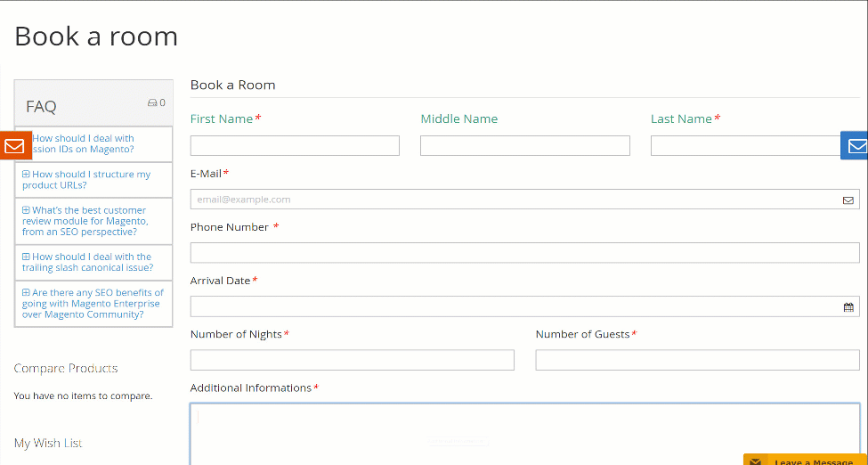The width and height of the screenshot is (868, 465).
Task: Select the Number of Nights field
Action: pos(352,360)
